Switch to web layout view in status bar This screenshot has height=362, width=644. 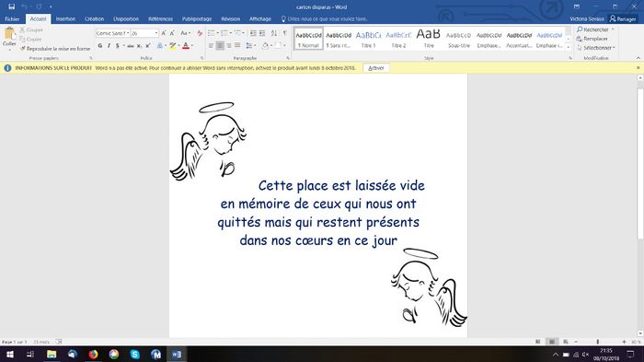(x=566, y=342)
